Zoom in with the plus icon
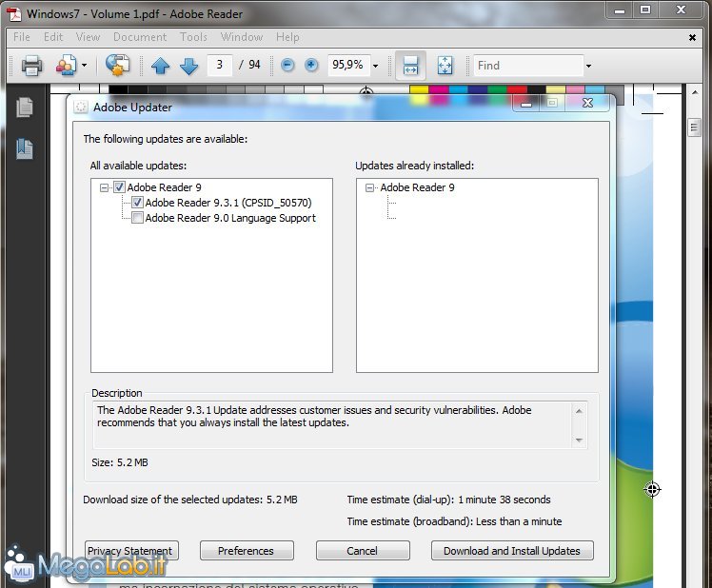712x588 pixels. pos(311,66)
